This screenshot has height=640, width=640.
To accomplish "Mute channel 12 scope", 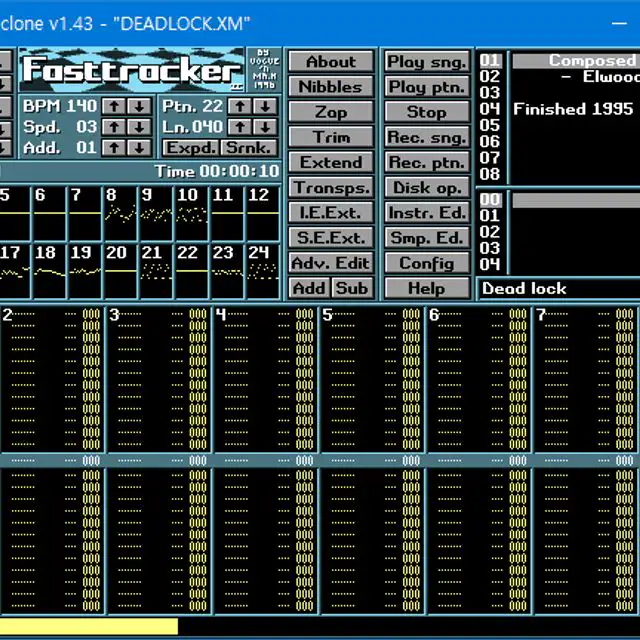I will point(262,213).
